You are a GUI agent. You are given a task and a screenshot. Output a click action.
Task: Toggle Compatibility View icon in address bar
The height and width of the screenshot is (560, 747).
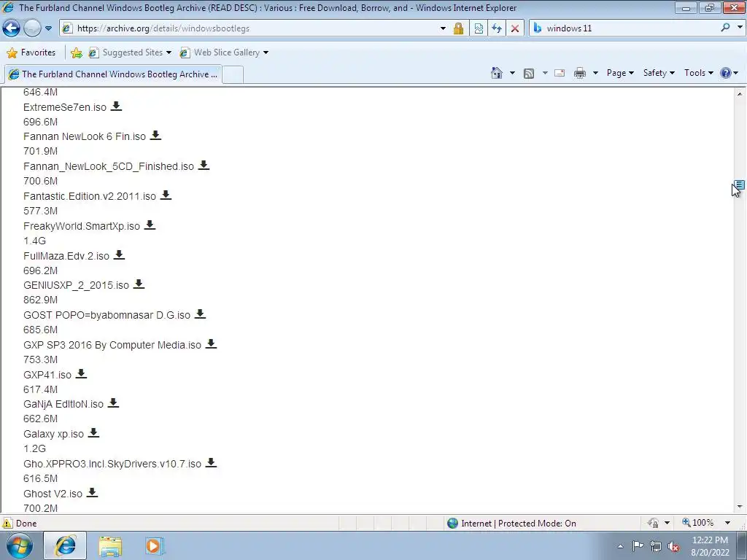[479, 28]
